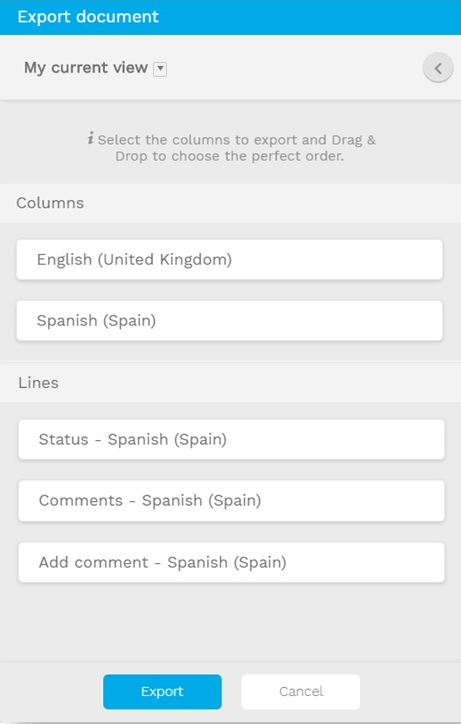The image size is (461, 724).
Task: Click the empty toolbar area beside My current view
Action: click(295, 68)
